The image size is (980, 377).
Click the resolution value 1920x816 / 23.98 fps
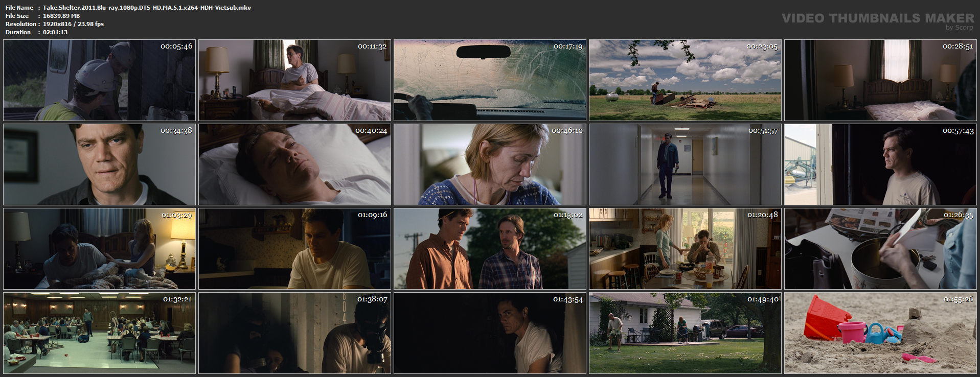click(73, 24)
